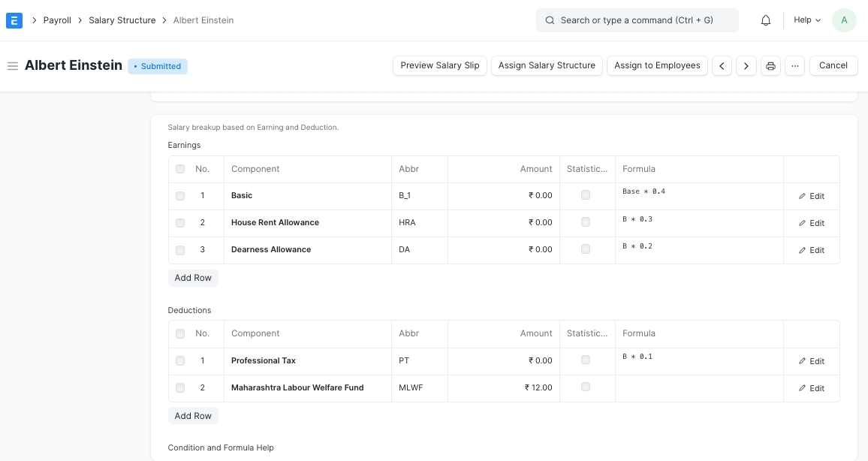The image size is (868, 461).
Task: Edit the Basic earnings row
Action: coord(811,196)
